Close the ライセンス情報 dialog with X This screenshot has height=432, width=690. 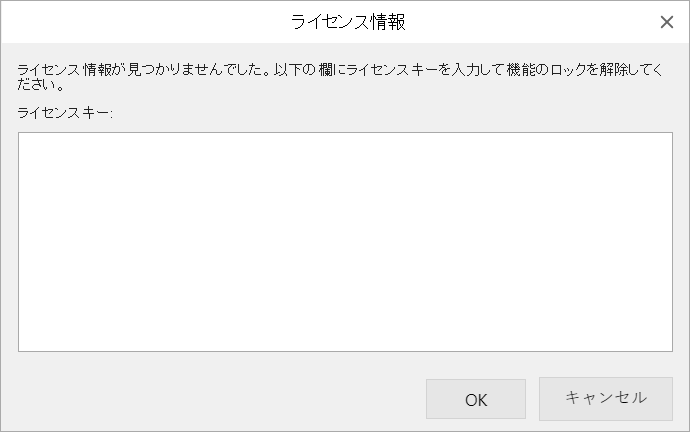(667, 22)
